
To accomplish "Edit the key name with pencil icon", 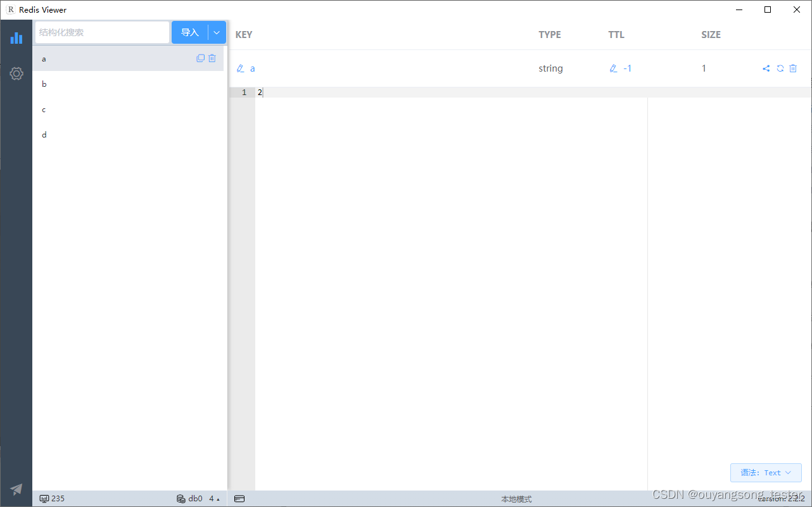I will [240, 68].
